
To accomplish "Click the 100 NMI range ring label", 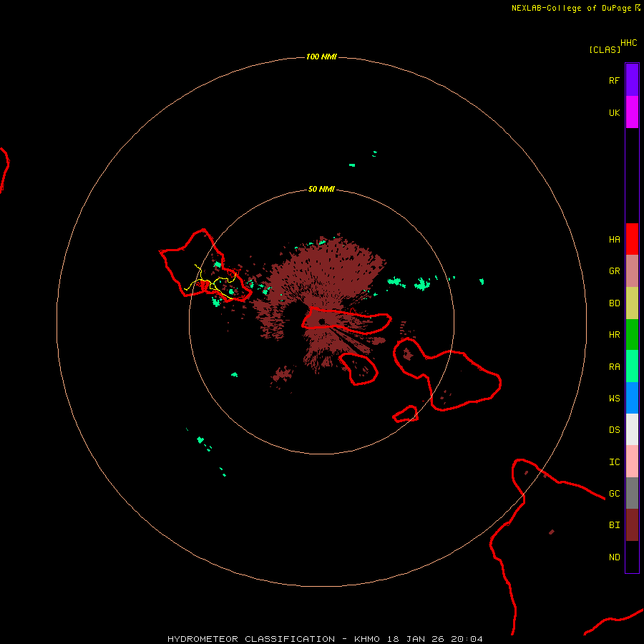I will [321, 57].
